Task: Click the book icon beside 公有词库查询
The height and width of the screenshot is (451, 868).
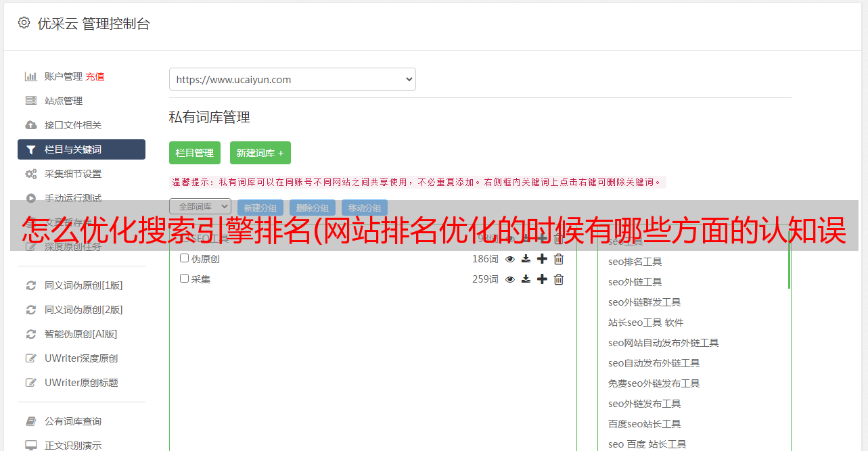Action: (31, 420)
